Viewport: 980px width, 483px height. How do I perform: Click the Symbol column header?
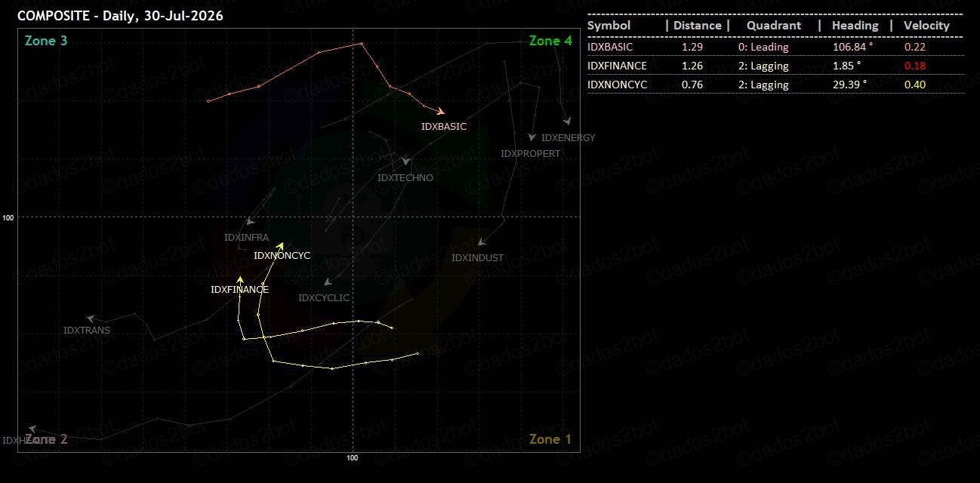(x=609, y=26)
